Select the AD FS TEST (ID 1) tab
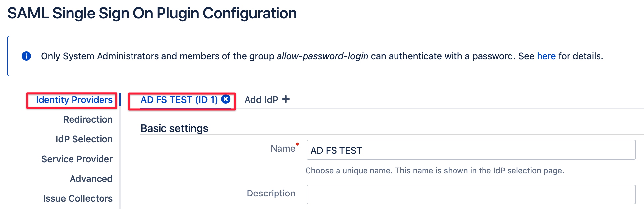The width and height of the screenshot is (644, 209). 179,100
